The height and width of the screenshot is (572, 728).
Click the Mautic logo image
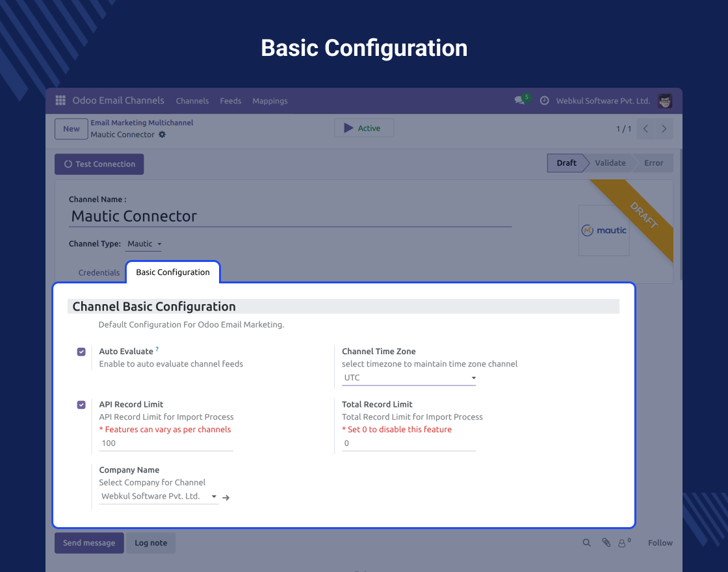click(603, 231)
